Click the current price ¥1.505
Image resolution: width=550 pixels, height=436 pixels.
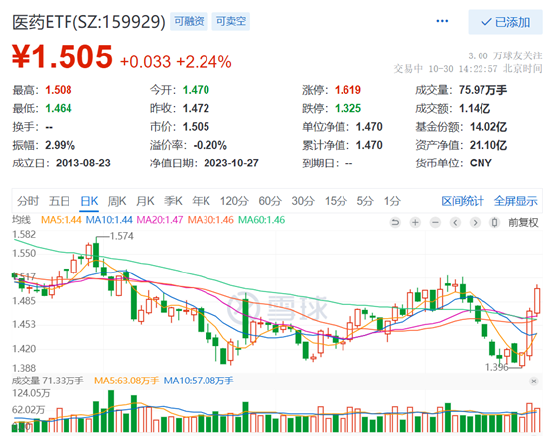coord(62,57)
